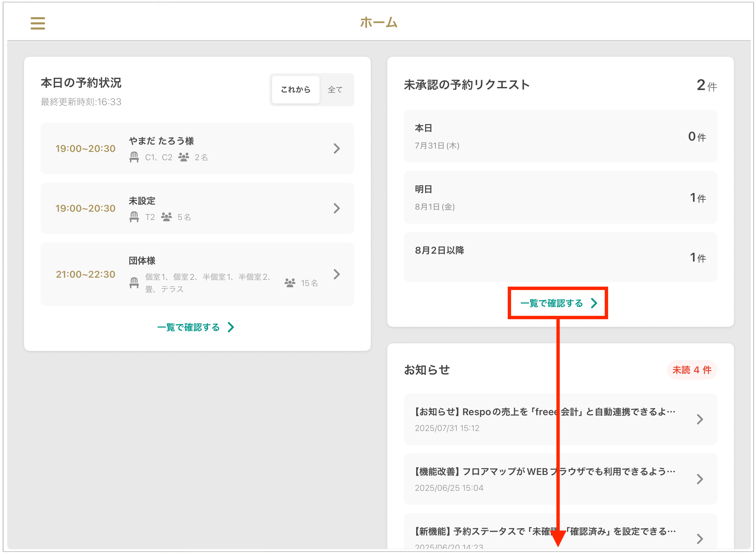Open Respo freee会計 notice chevron

[x=700, y=419]
